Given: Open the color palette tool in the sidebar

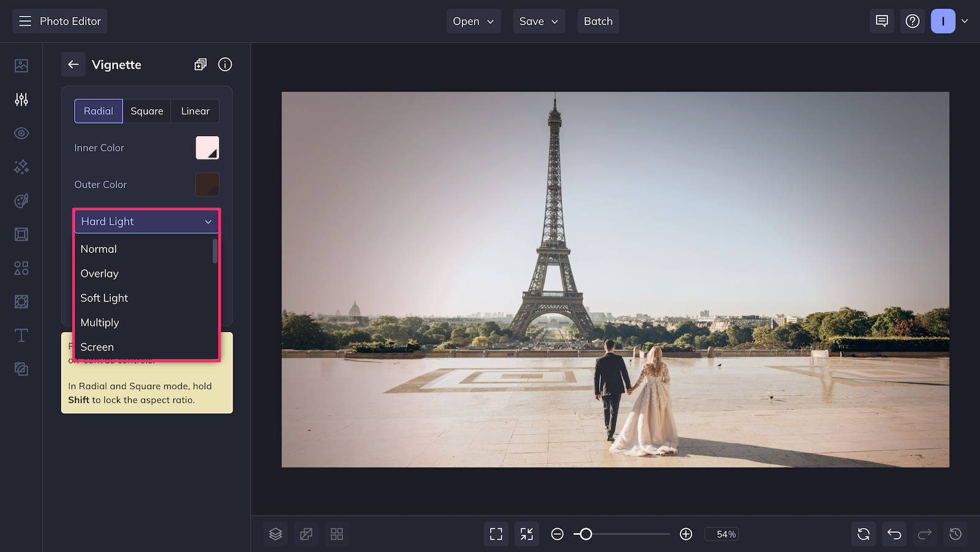Looking at the screenshot, I should (21, 200).
